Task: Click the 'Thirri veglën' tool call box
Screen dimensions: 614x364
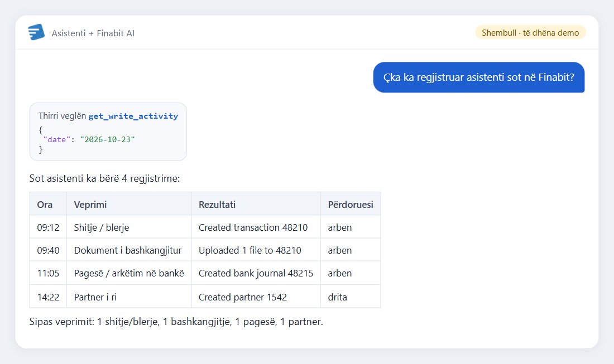Action: 108,132
